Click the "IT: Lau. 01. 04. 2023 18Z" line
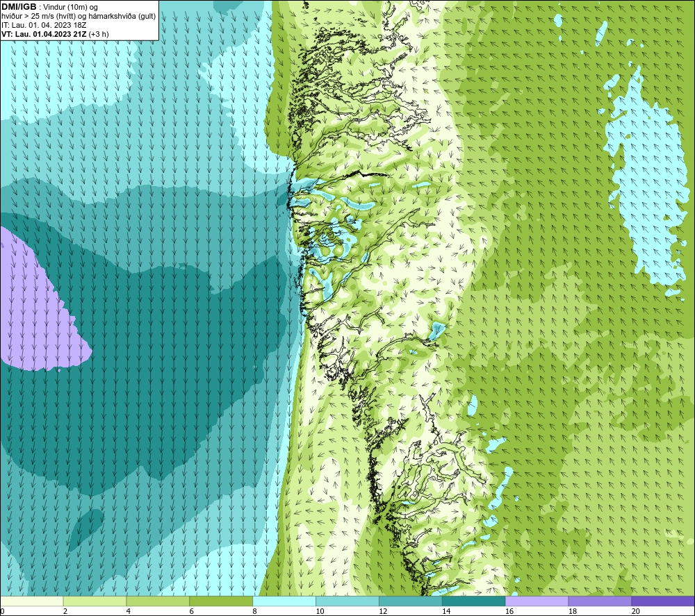The image size is (695, 616). (44, 25)
